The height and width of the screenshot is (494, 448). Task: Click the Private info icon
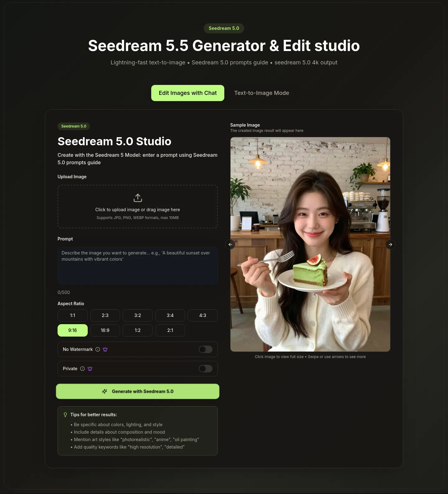tap(82, 369)
